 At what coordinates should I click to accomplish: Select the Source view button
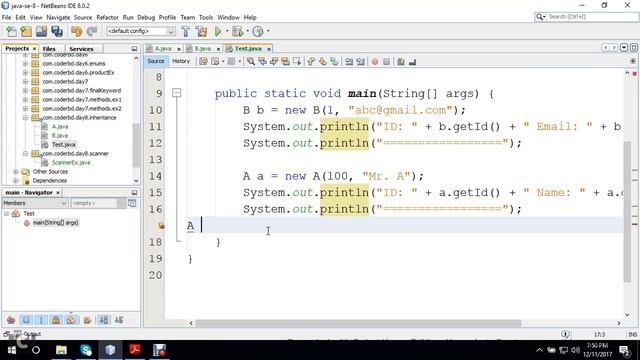point(156,61)
